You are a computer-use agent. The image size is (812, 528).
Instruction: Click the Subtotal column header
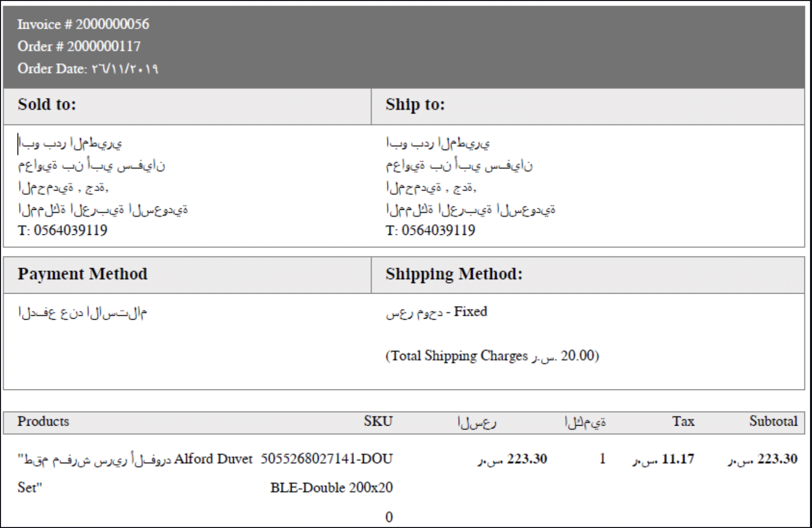click(x=773, y=421)
